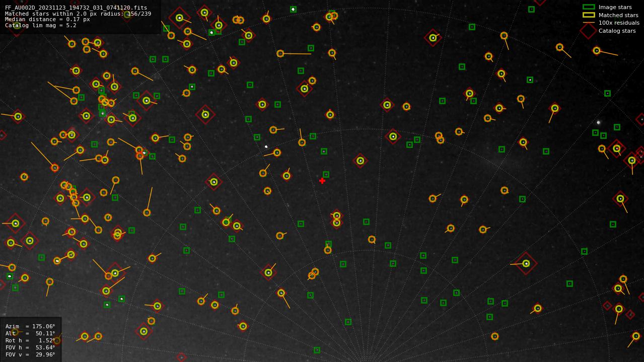Click the 'FOV h = 53.64°' readout
The width and height of the screenshot is (644, 362).
tap(30, 347)
